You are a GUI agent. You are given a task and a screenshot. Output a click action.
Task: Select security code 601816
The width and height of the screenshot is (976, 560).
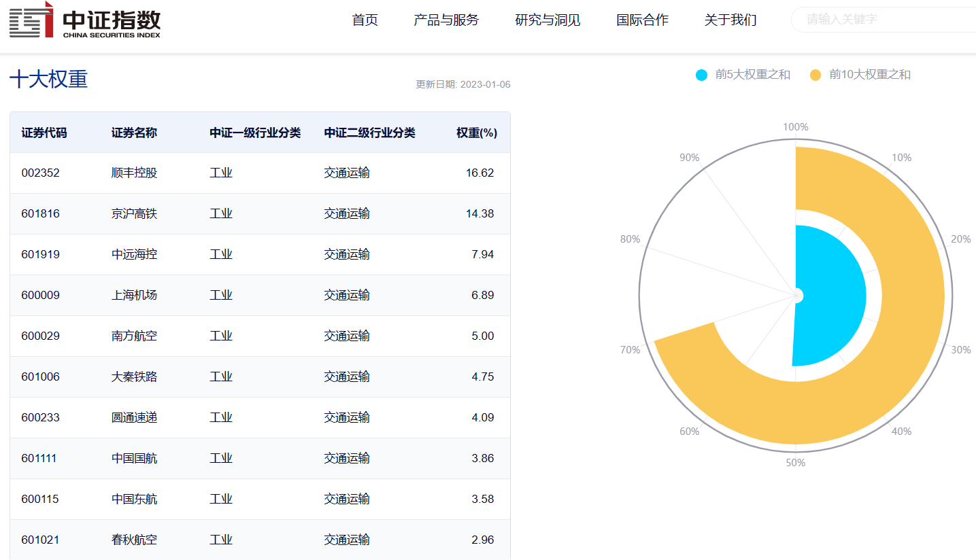click(40, 213)
